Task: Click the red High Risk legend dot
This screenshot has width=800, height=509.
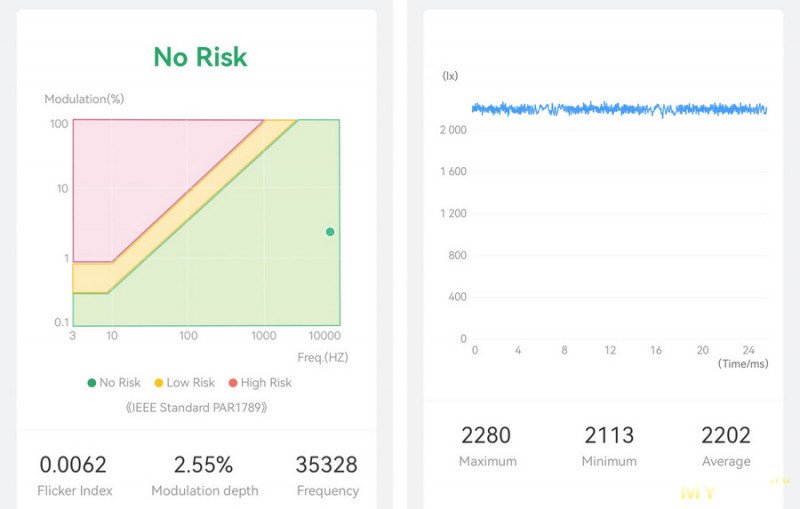Action: (233, 383)
